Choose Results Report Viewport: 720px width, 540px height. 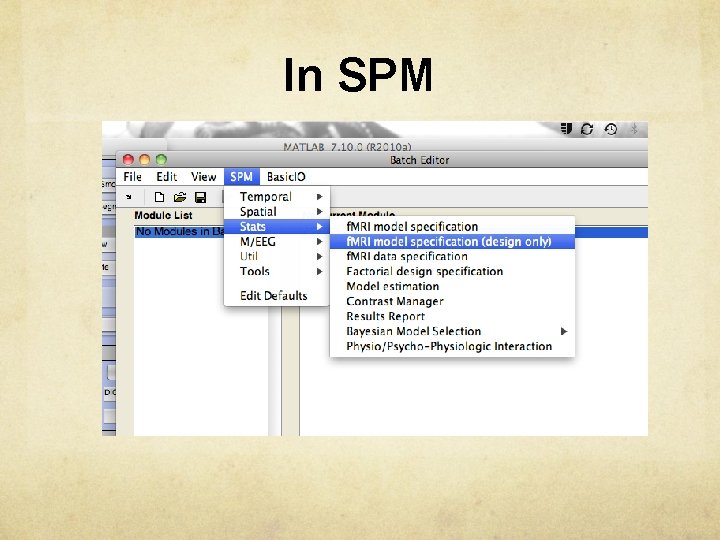click(452, 316)
